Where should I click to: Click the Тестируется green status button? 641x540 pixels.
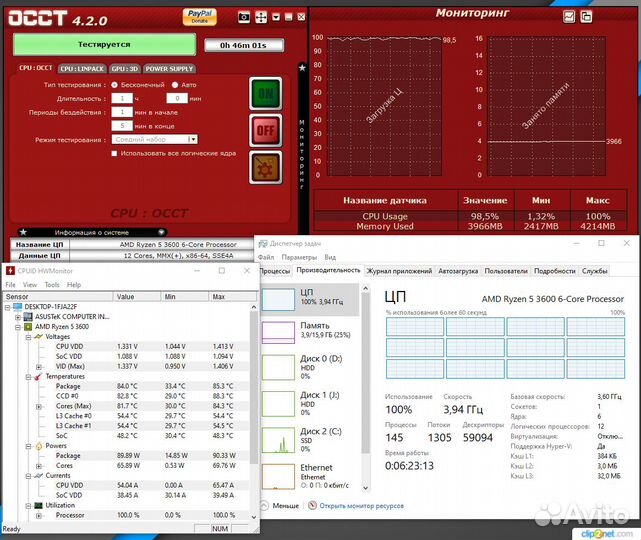pos(104,44)
